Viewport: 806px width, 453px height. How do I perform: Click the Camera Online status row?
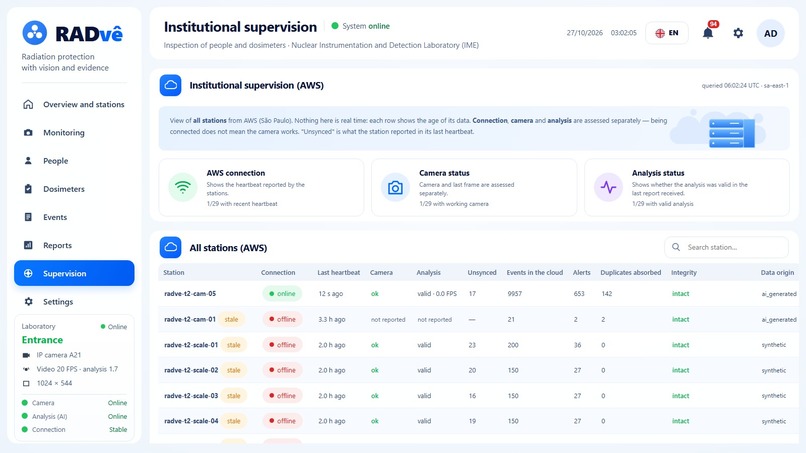(74, 403)
